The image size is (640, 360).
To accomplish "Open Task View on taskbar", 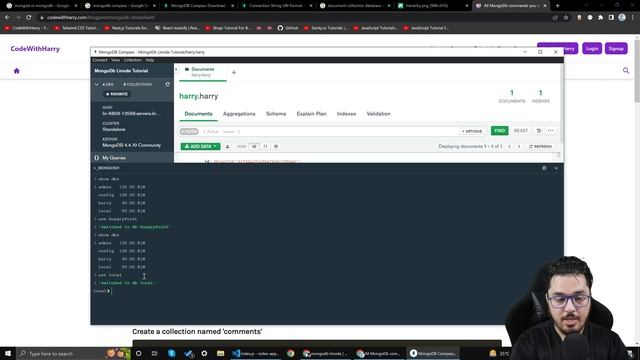I will coord(154,353).
